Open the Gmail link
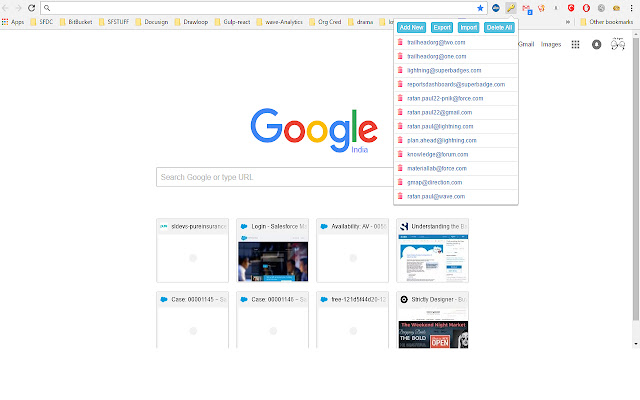Screen dimensions: 640x400 [x=526, y=44]
